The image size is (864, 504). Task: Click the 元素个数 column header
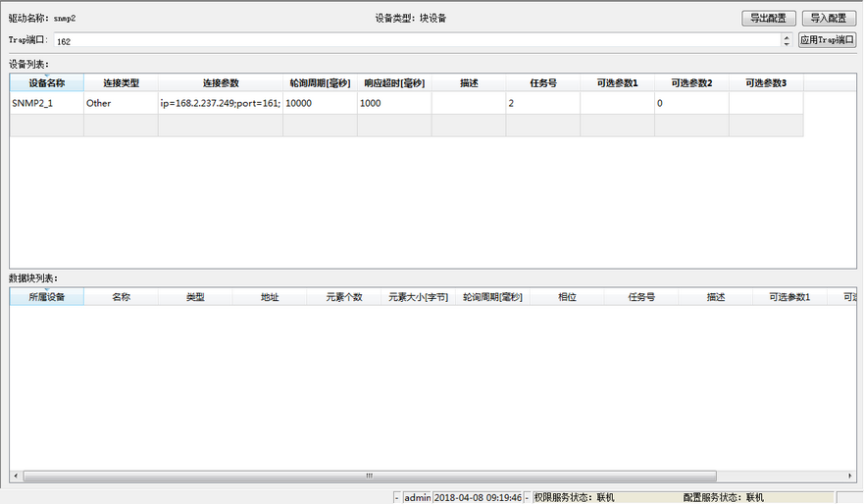point(344,297)
